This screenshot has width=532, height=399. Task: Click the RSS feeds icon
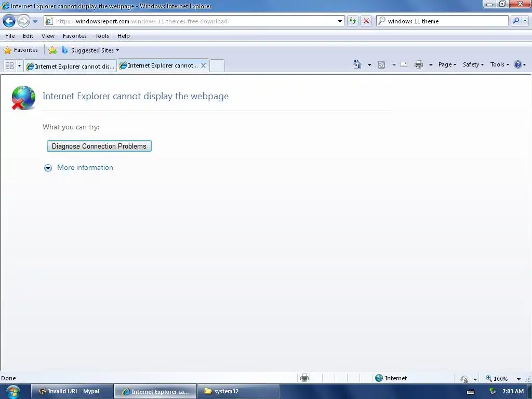point(381,65)
